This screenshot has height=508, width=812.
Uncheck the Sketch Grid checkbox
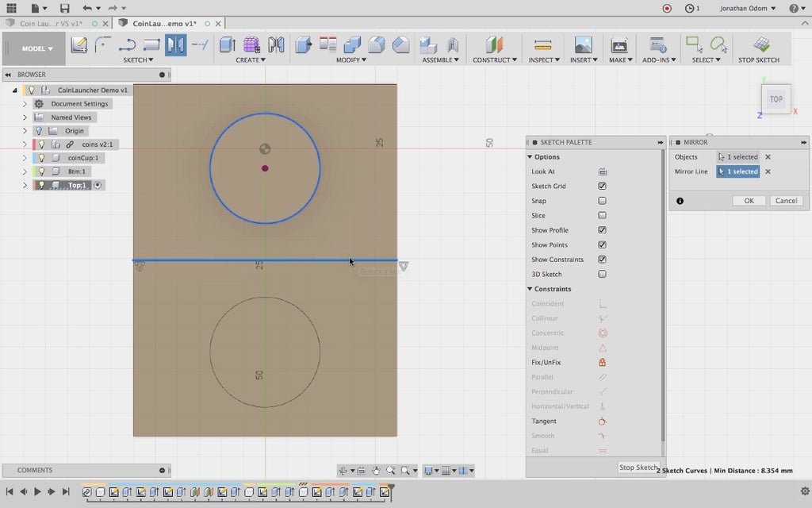point(603,186)
